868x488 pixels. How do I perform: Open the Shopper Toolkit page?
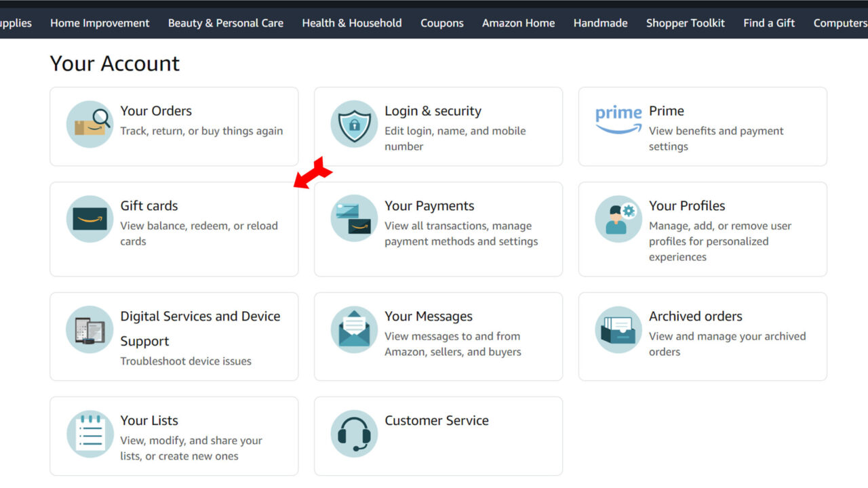click(x=685, y=22)
